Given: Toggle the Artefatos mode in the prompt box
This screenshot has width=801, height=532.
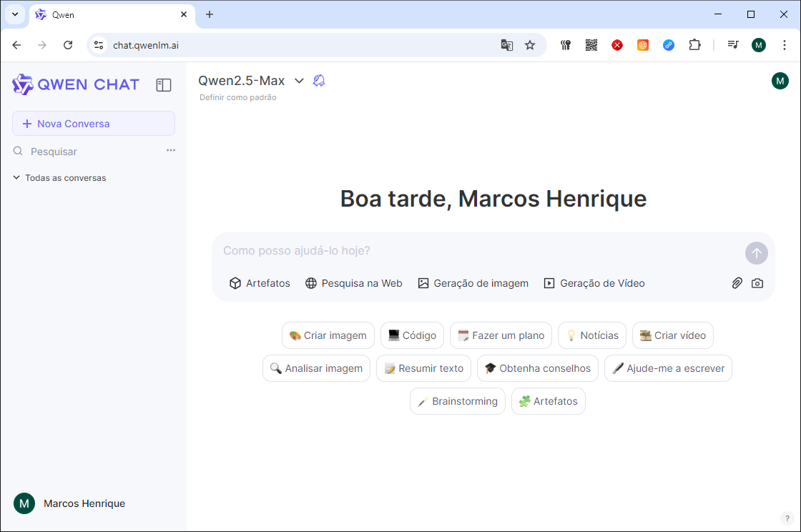Looking at the screenshot, I should tap(260, 283).
